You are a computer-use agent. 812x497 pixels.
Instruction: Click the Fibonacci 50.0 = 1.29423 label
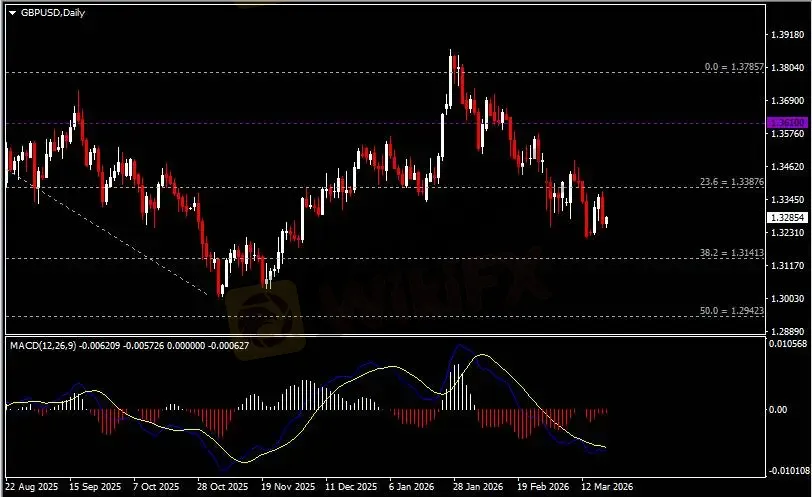pos(732,311)
